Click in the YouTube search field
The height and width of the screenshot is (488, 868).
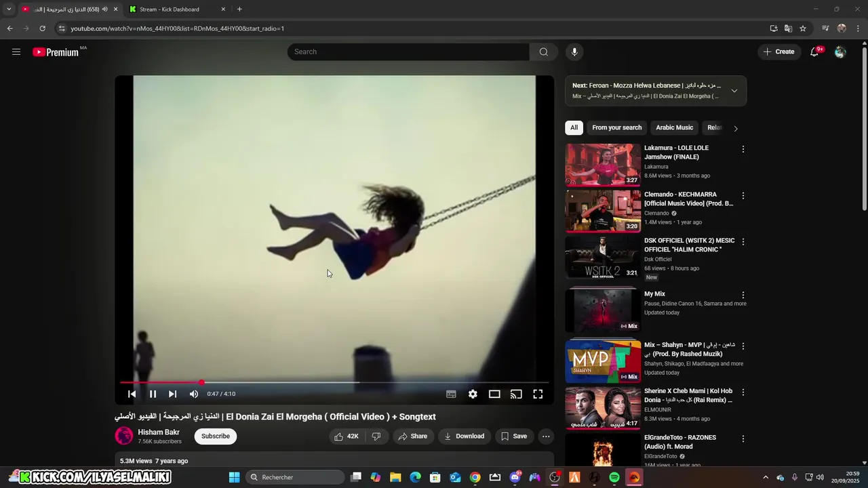[408, 52]
